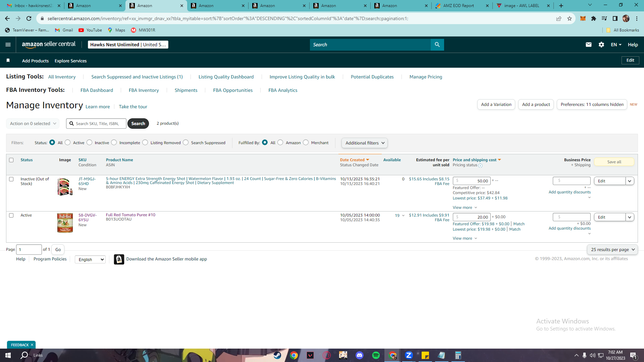Open the Seller Central hamburger menu
Viewport: 644px width, 362px height.
[8, 45]
